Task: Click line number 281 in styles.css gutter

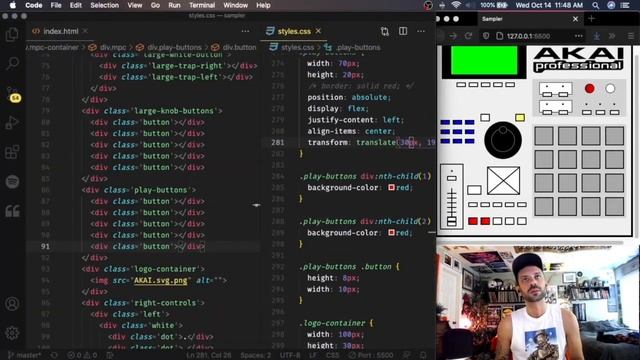Action: tap(278, 142)
